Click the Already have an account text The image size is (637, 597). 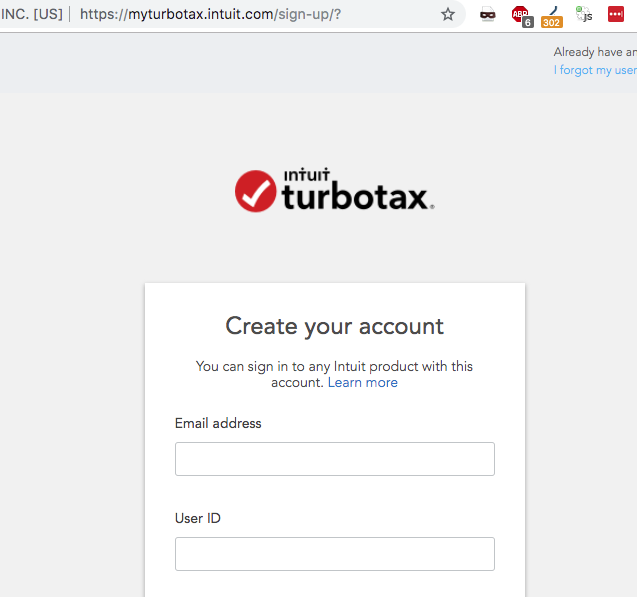[x=595, y=52]
